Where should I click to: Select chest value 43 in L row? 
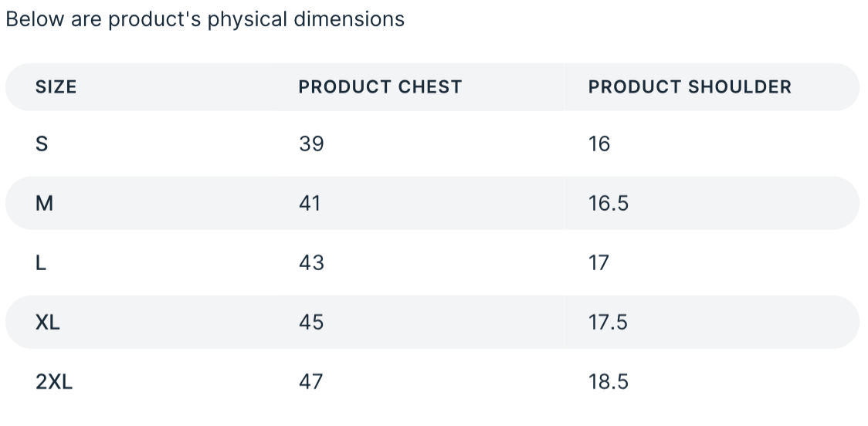(x=311, y=263)
